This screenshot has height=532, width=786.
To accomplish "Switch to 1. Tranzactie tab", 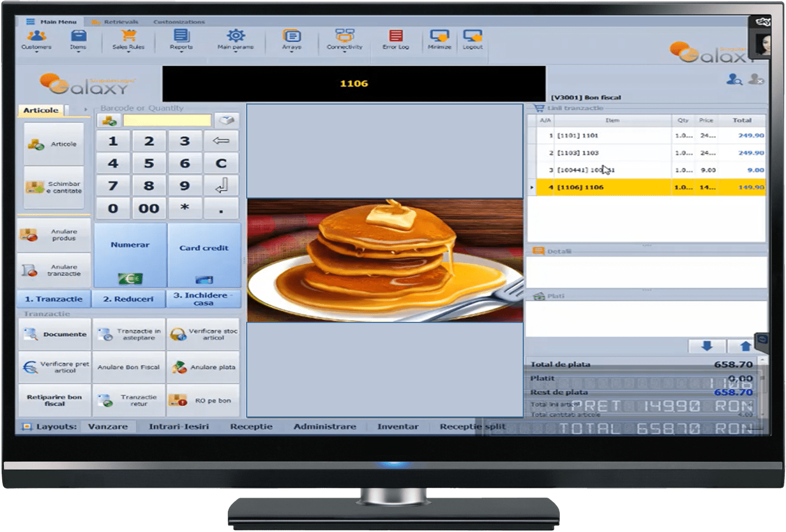I will coord(54,299).
